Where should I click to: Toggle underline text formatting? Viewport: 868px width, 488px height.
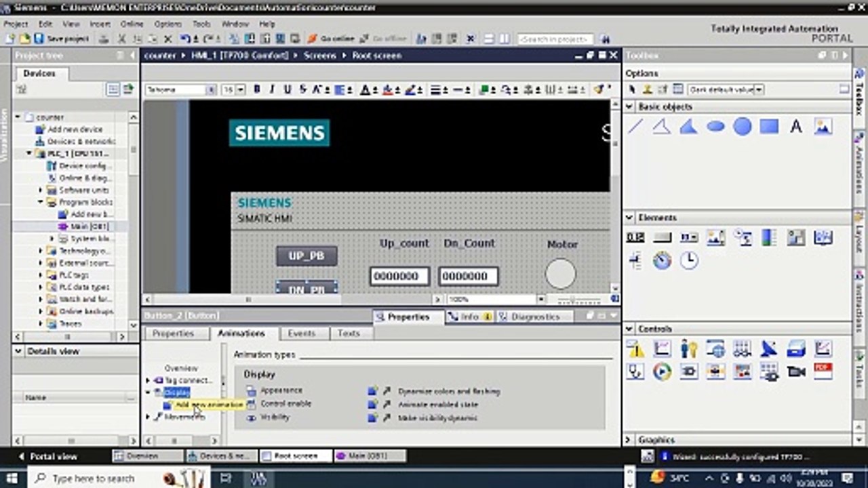[287, 89]
